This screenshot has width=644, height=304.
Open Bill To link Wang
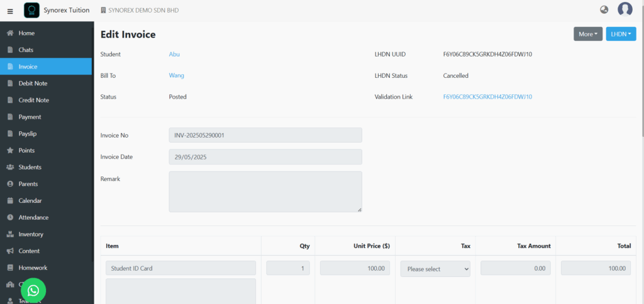pos(177,75)
